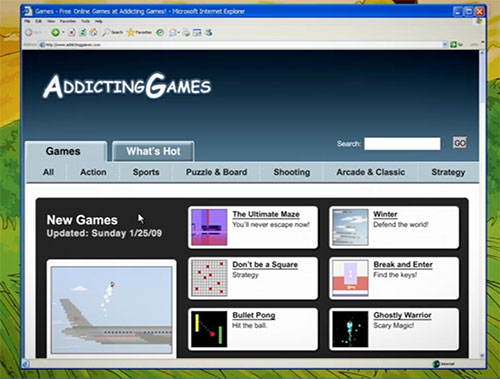The image size is (500, 379).
Task: Open the Favorites menu in the menu bar
Action: coord(68,21)
